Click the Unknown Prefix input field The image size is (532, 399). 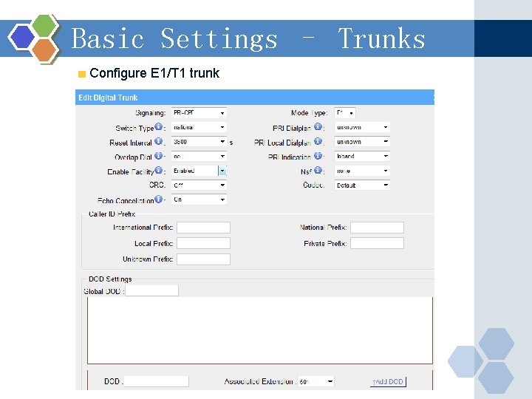204,259
